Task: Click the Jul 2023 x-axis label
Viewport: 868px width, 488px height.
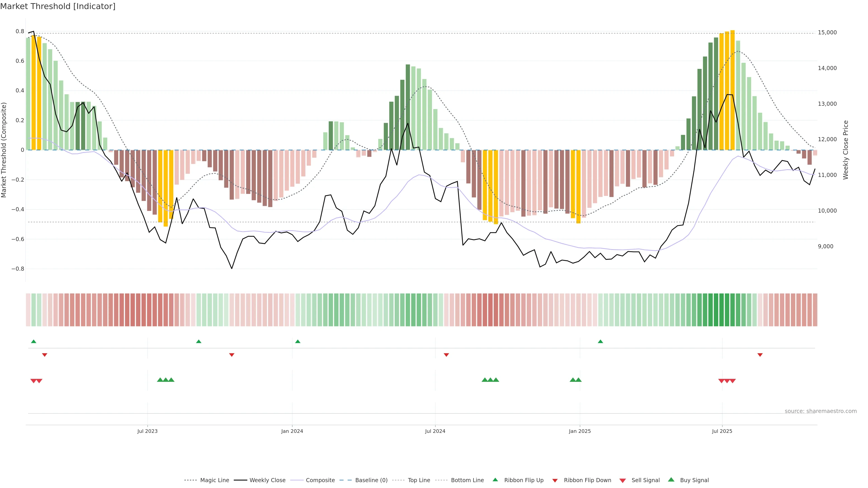Action: (x=147, y=431)
